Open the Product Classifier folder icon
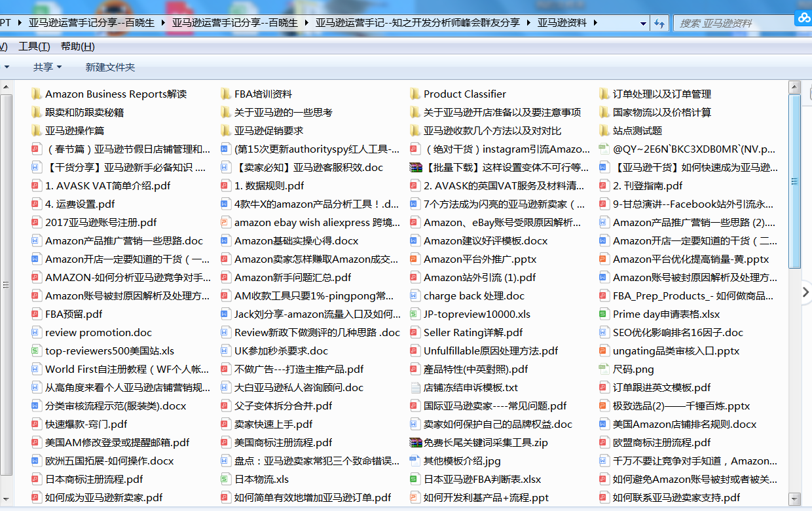Image resolution: width=812 pixels, height=511 pixels. (415, 94)
